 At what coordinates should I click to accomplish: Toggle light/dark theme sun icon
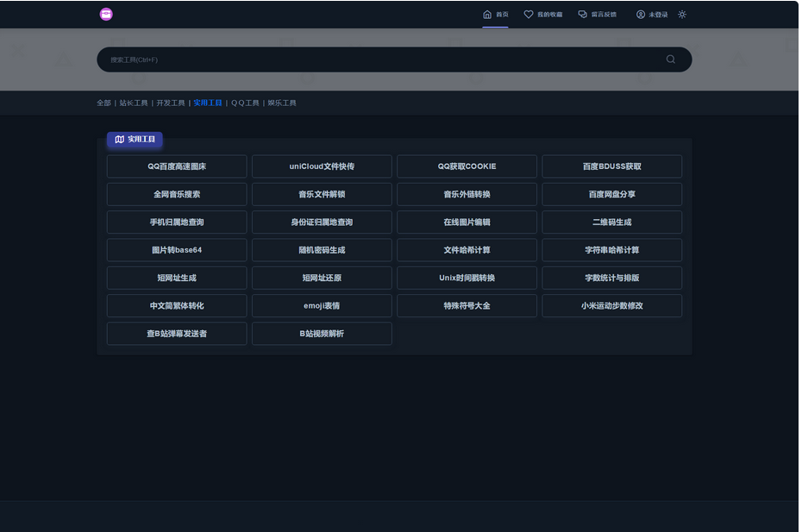(x=682, y=15)
